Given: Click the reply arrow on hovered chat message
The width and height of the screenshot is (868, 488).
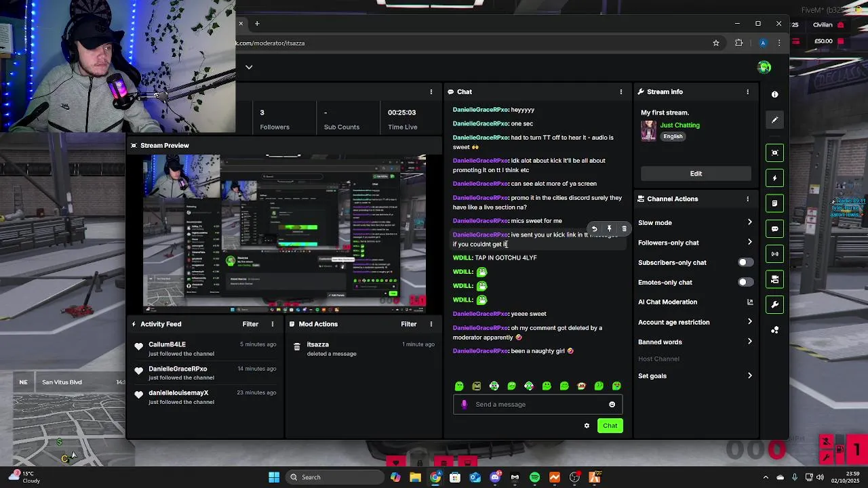Looking at the screenshot, I should pyautogui.click(x=595, y=229).
